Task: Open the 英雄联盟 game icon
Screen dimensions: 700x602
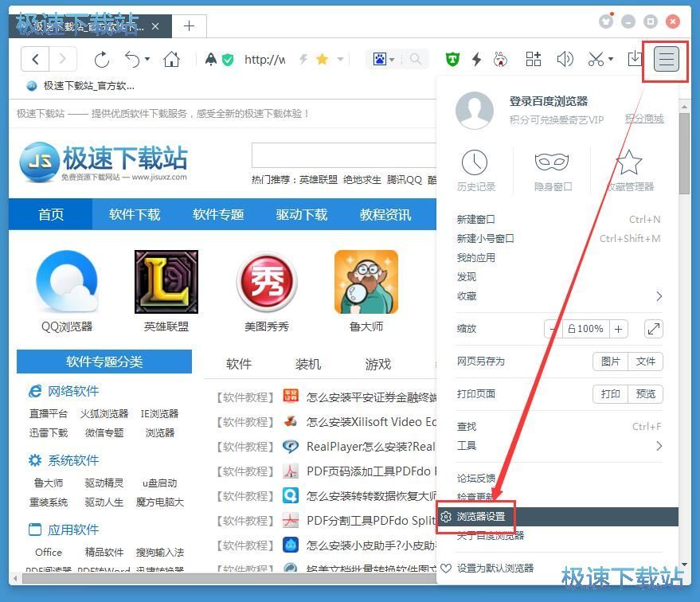Action: pyautogui.click(x=166, y=282)
